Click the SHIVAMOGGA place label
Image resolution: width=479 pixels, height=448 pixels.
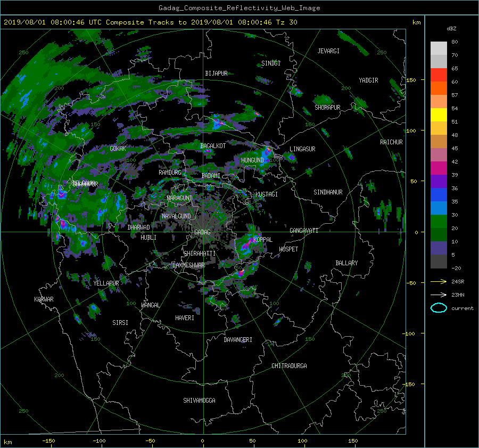pos(199,400)
